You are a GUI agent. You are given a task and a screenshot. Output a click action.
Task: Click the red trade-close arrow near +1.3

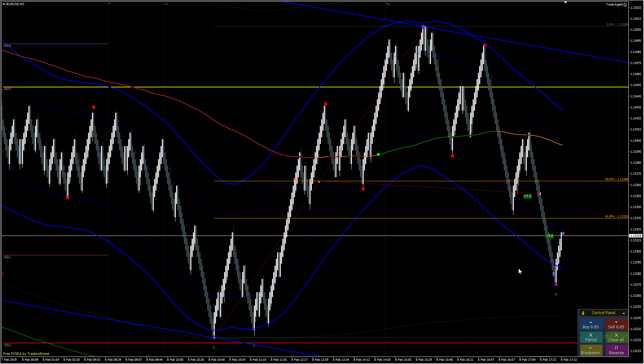tap(540, 194)
